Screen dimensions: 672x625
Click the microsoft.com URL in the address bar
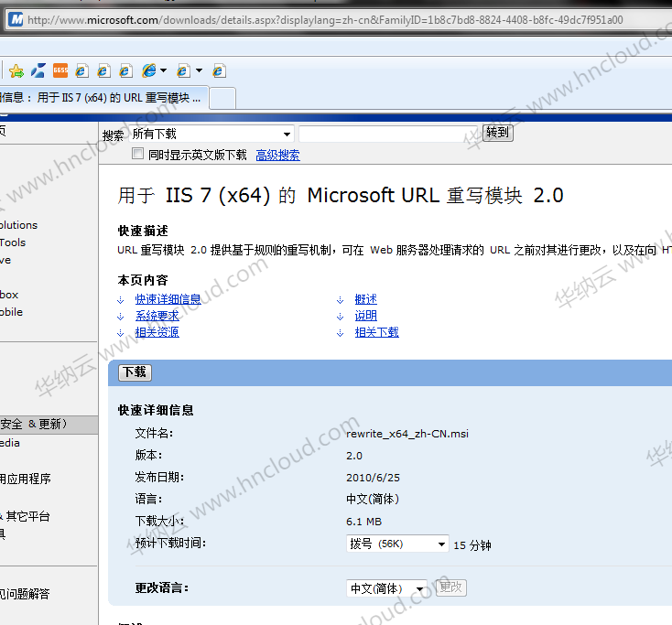[x=325, y=20]
